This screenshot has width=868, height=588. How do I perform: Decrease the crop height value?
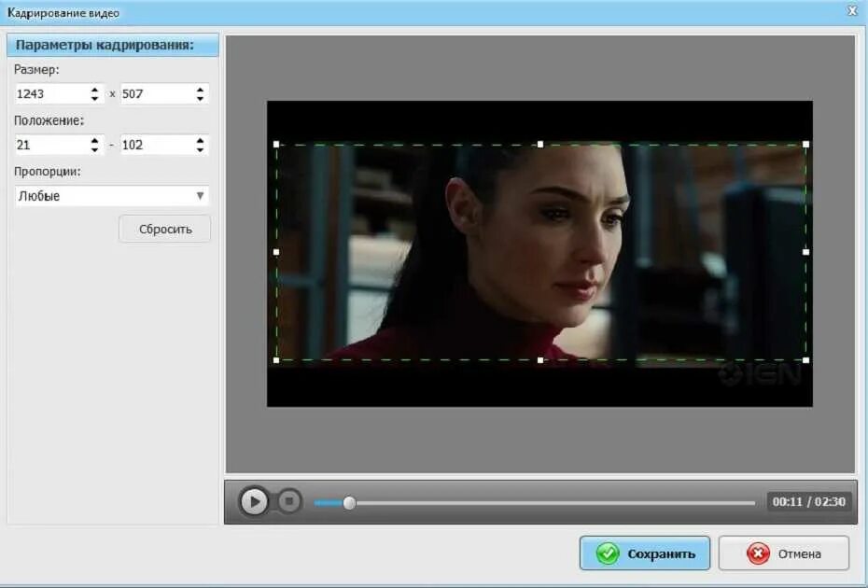pos(200,99)
